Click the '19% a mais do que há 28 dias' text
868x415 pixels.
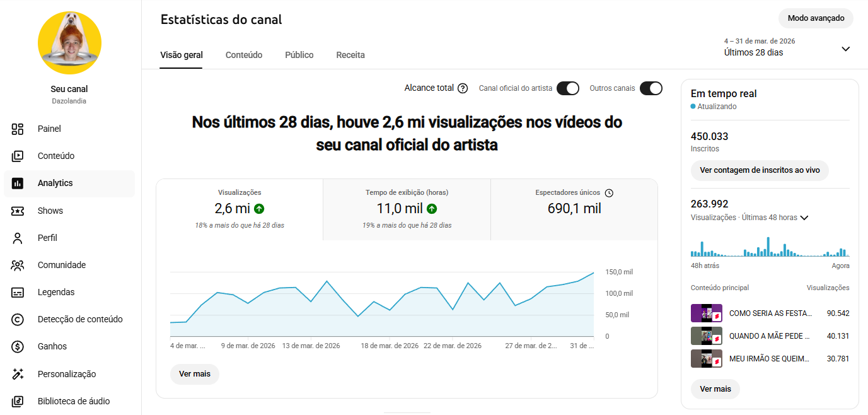(407, 225)
